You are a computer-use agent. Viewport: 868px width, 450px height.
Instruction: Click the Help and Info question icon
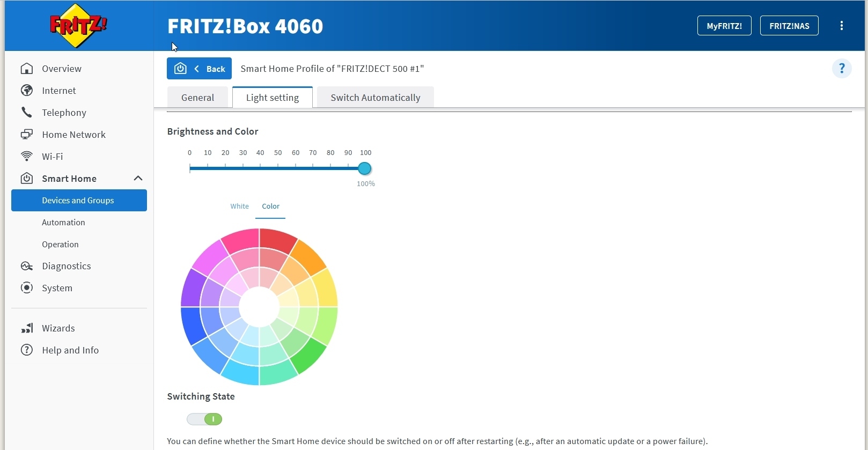click(x=27, y=350)
